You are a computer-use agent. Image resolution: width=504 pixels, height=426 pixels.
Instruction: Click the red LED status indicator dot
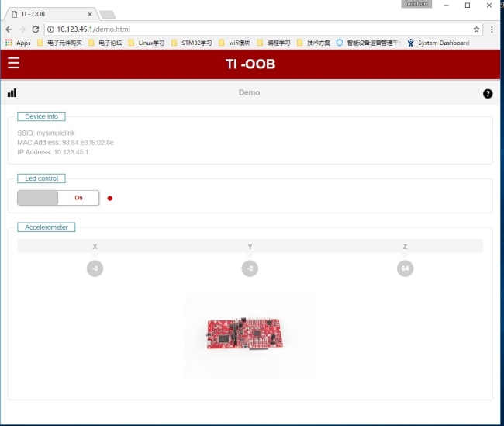[x=110, y=198]
